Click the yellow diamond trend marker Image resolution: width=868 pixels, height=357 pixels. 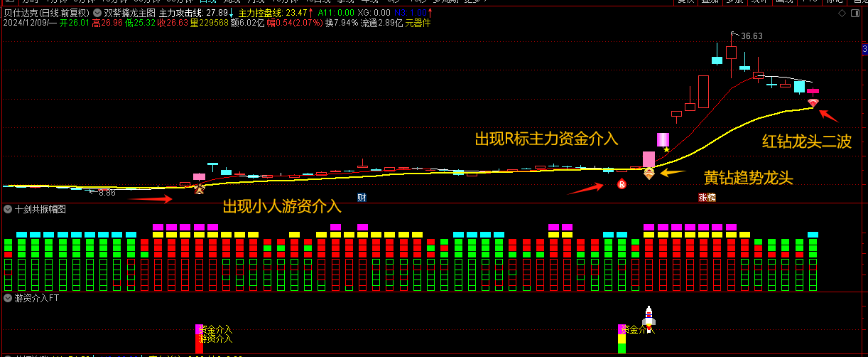pyautogui.click(x=649, y=173)
